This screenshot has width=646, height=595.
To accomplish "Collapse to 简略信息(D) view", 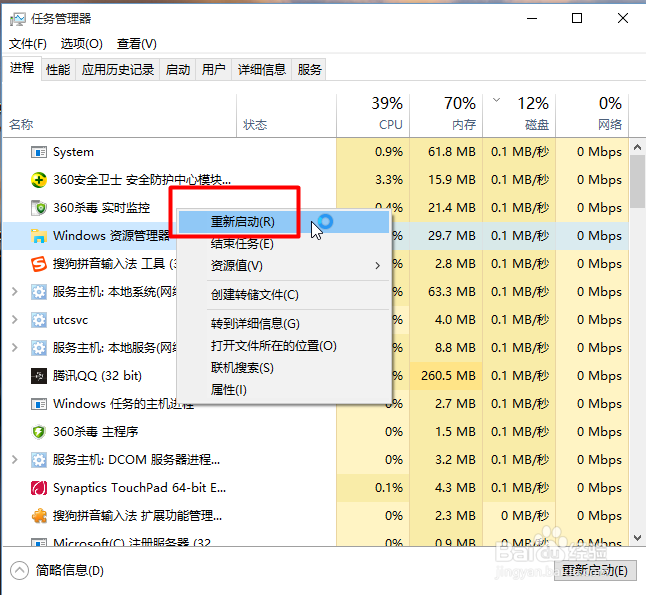I will 57,571.
